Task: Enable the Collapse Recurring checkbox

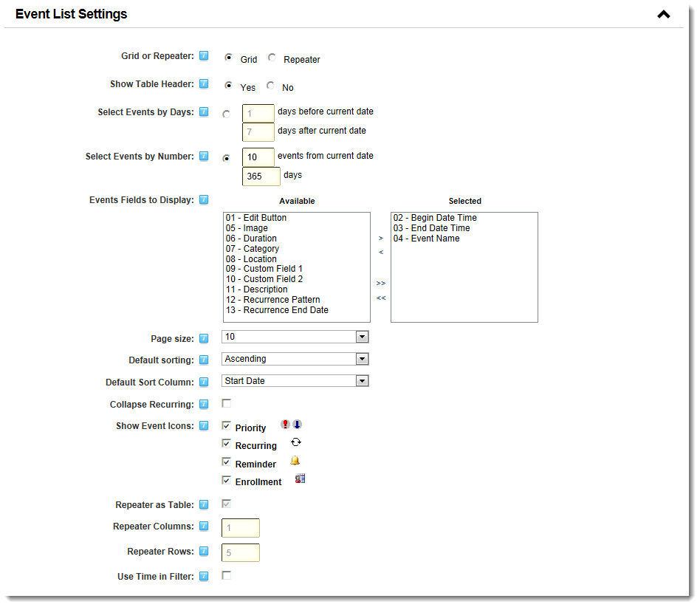Action: point(227,403)
